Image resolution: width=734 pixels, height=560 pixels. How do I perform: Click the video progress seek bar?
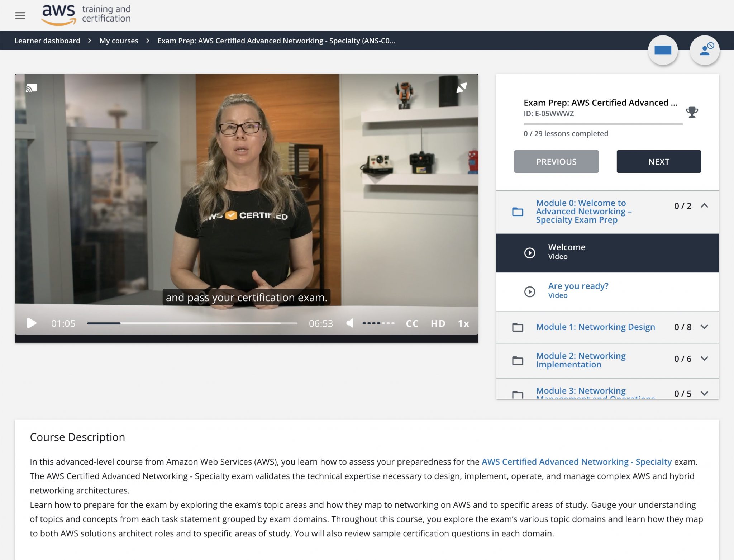pyautogui.click(x=192, y=323)
